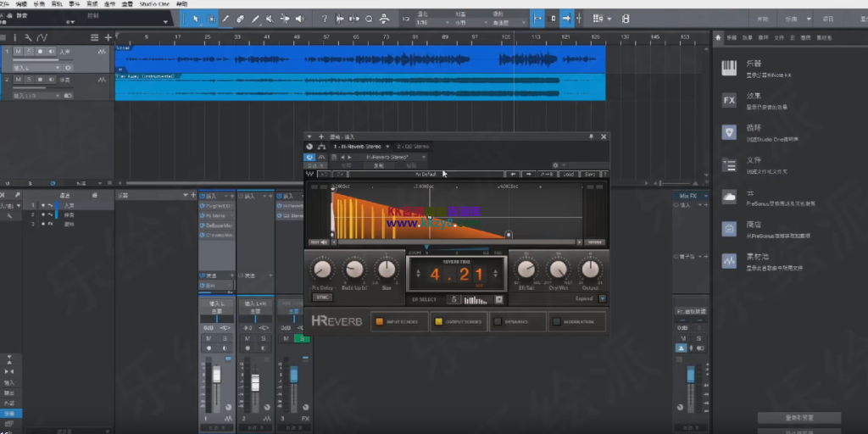868x434 pixels.
Task: Mute track 1 in arrangement
Action: point(19,52)
